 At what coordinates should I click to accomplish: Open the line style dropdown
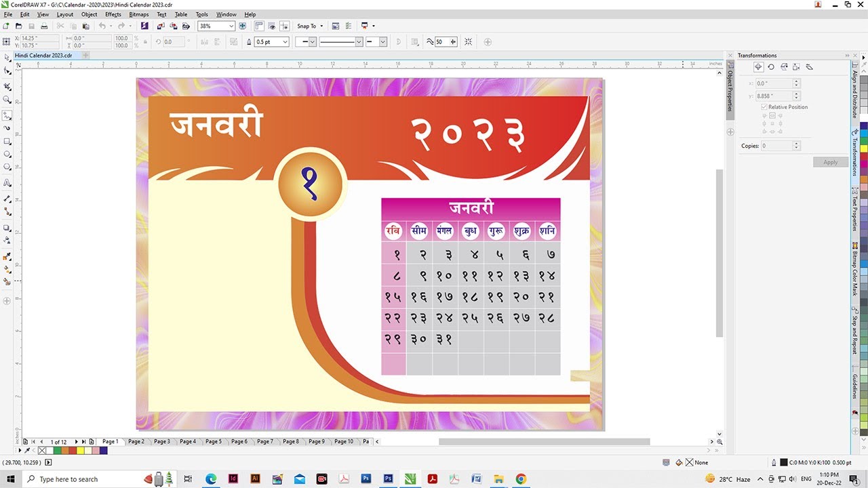tap(359, 42)
